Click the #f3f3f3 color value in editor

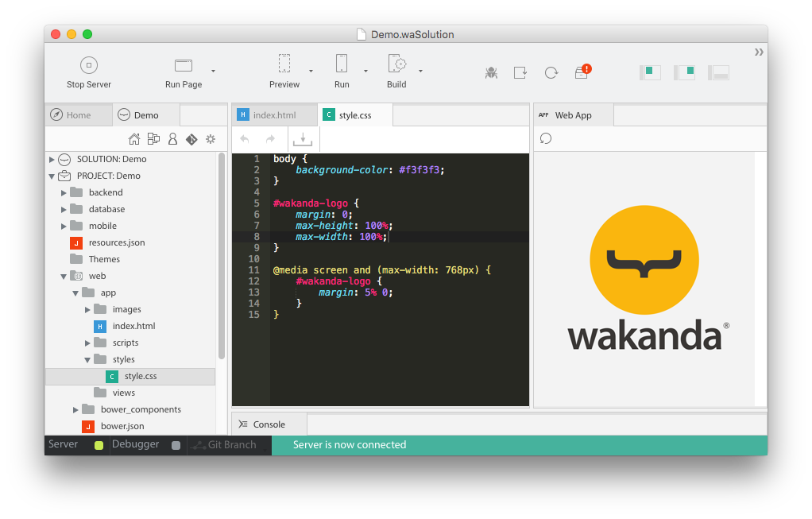(419, 170)
